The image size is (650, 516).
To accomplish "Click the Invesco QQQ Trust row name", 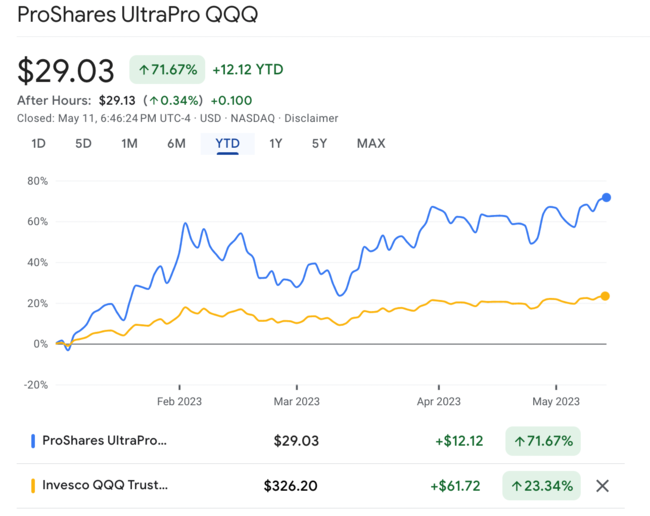I will [105, 485].
